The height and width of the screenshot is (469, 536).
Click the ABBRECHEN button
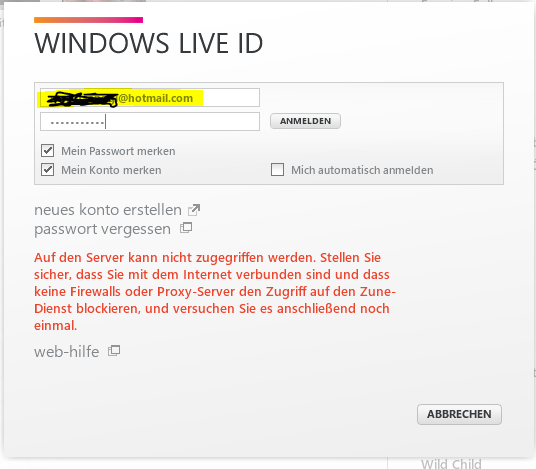click(459, 414)
